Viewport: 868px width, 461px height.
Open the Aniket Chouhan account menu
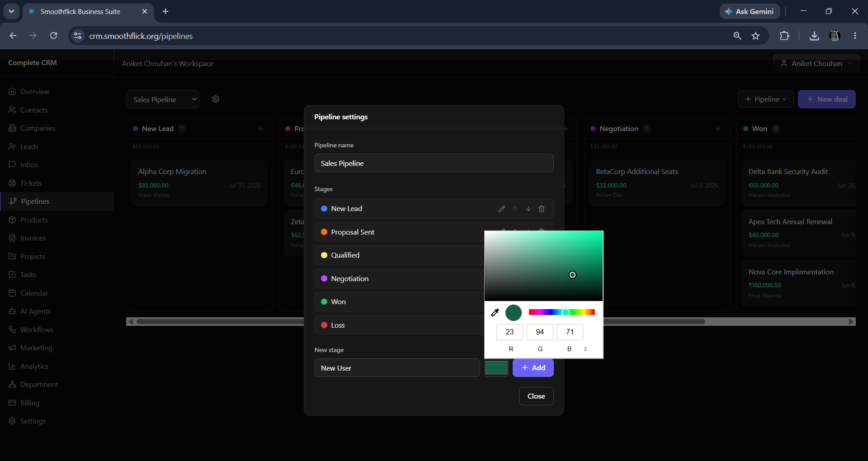pyautogui.click(x=816, y=63)
